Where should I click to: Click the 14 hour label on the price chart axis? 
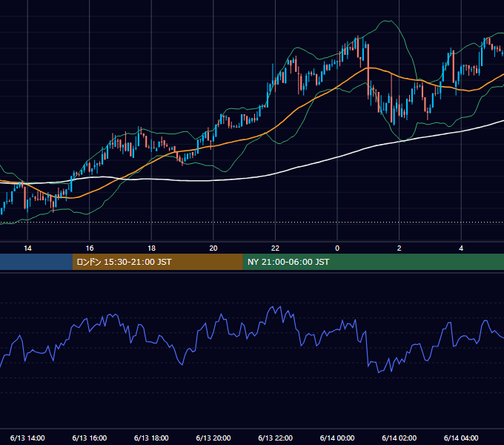27,248
